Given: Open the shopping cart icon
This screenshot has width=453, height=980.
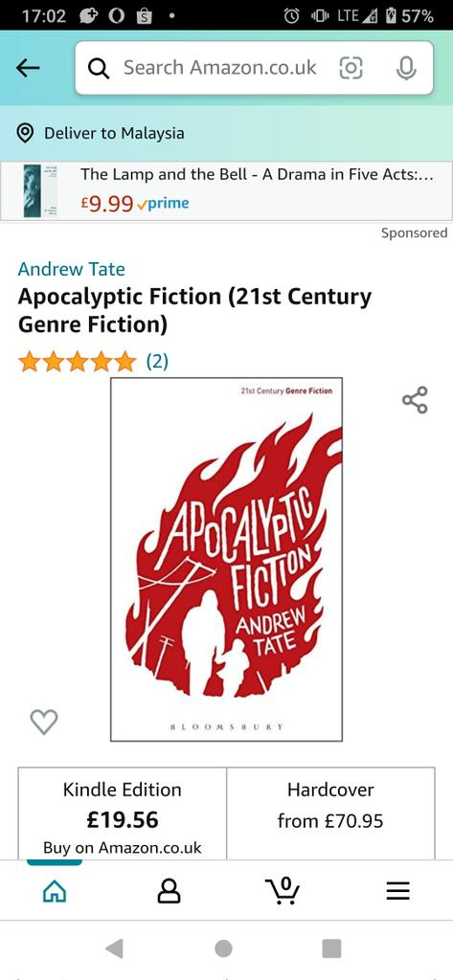Looking at the screenshot, I should click(x=283, y=890).
